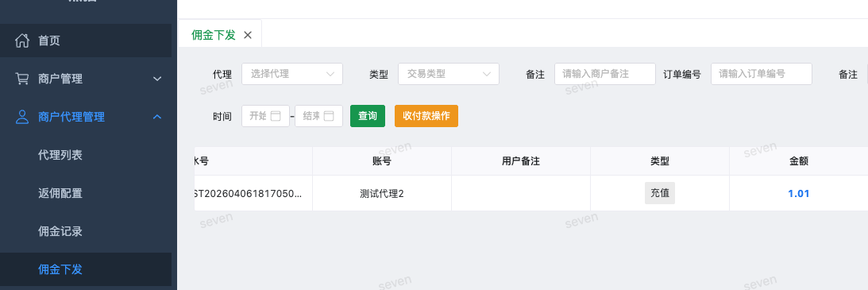Select 佣金下发 in sidebar
868x290 pixels.
tap(86, 269)
